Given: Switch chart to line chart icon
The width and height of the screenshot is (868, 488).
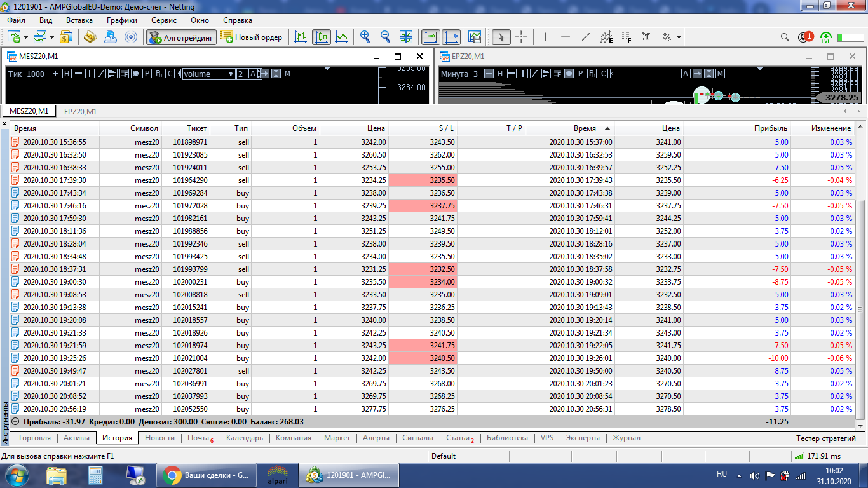Looking at the screenshot, I should (342, 37).
